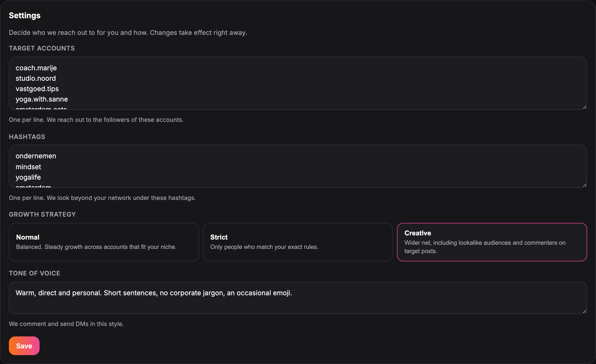Viewport: 596px width, 364px height.
Task: Click the vastgoed.tips account line
Action: tap(37, 89)
